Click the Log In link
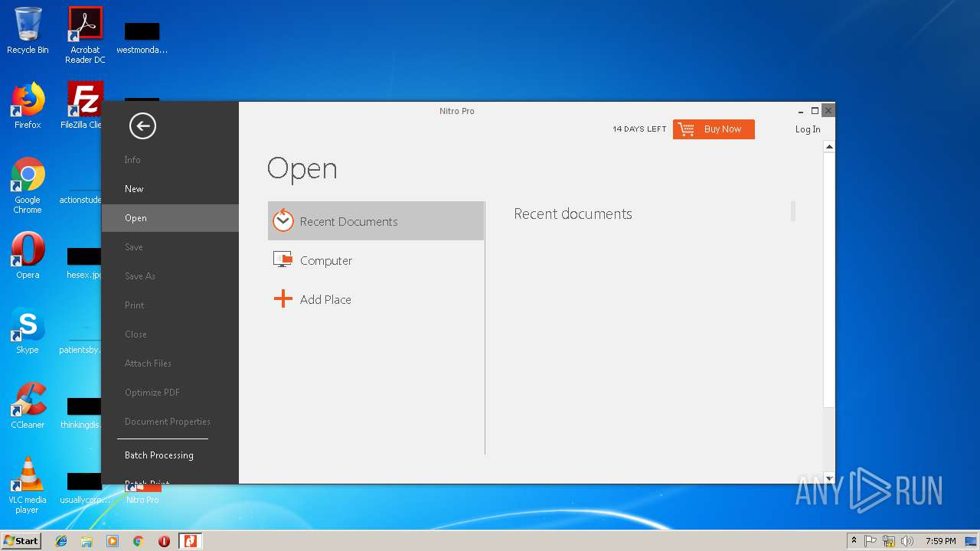Screen dimensions: 980x551 pyautogui.click(x=808, y=129)
